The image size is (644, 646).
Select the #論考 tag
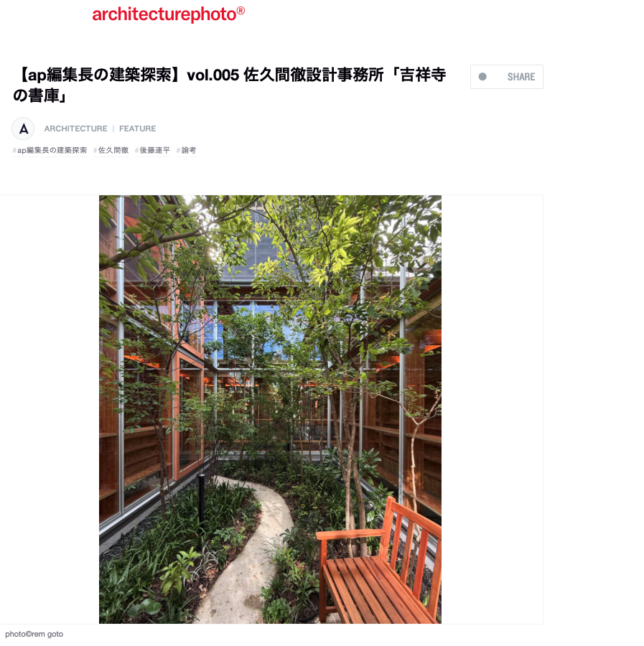click(x=186, y=151)
